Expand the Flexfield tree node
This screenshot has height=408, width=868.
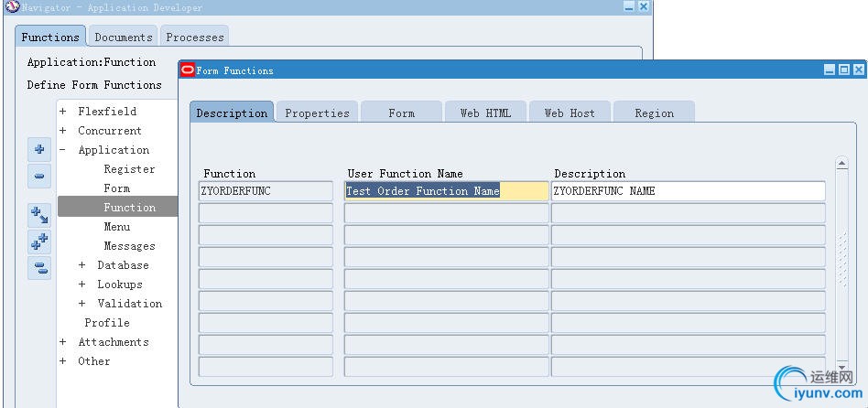click(62, 111)
